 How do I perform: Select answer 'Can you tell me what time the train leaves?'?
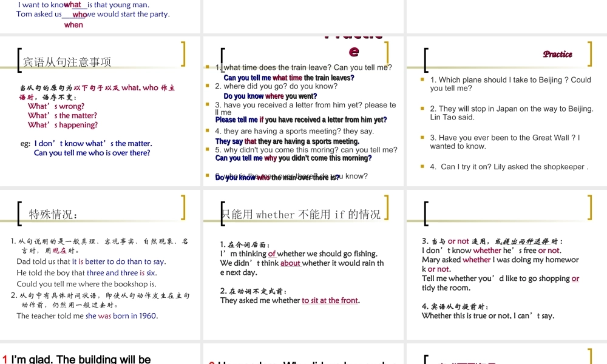click(289, 78)
